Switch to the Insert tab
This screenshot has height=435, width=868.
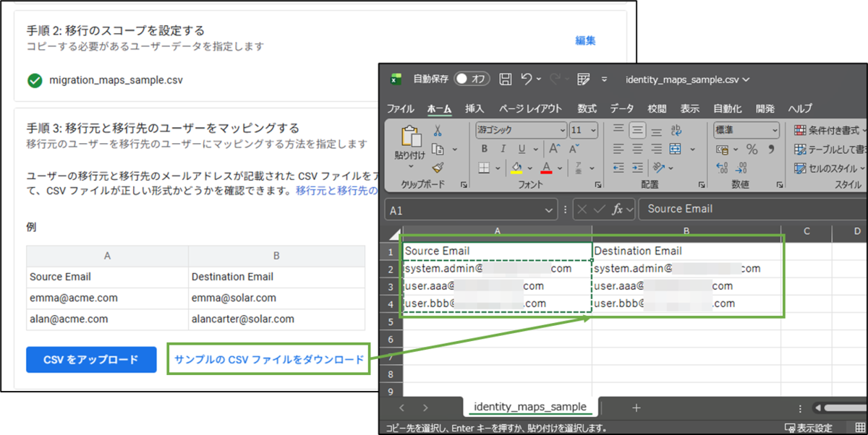(475, 108)
